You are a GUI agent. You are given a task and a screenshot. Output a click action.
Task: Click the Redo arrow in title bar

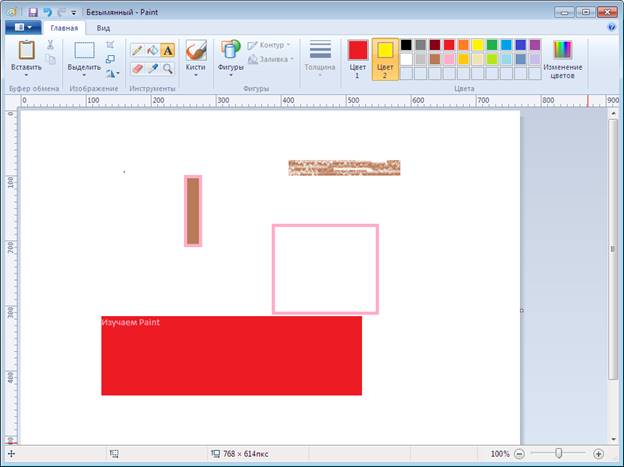(x=61, y=12)
